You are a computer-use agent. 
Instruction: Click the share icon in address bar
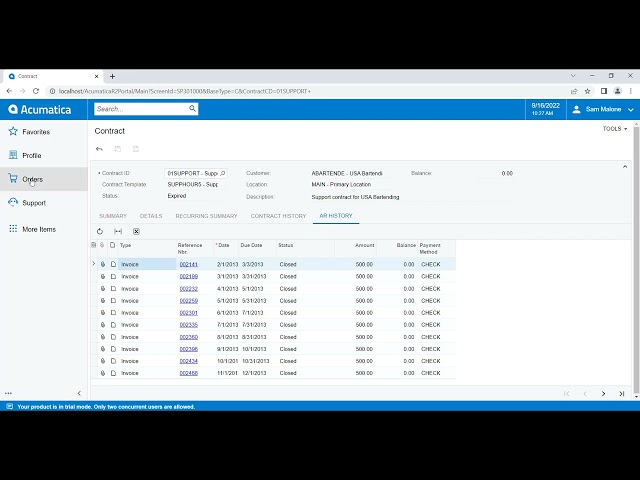(574, 91)
